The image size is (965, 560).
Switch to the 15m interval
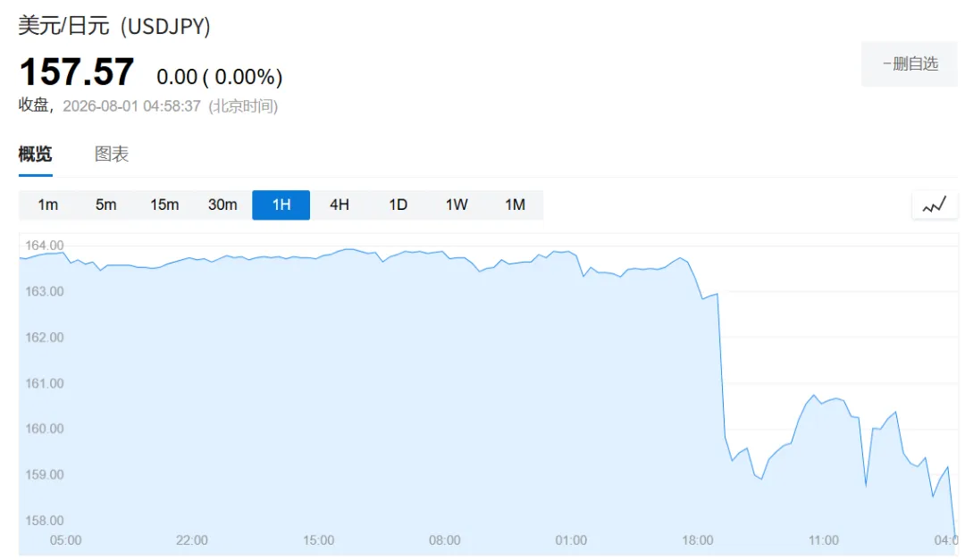(164, 205)
